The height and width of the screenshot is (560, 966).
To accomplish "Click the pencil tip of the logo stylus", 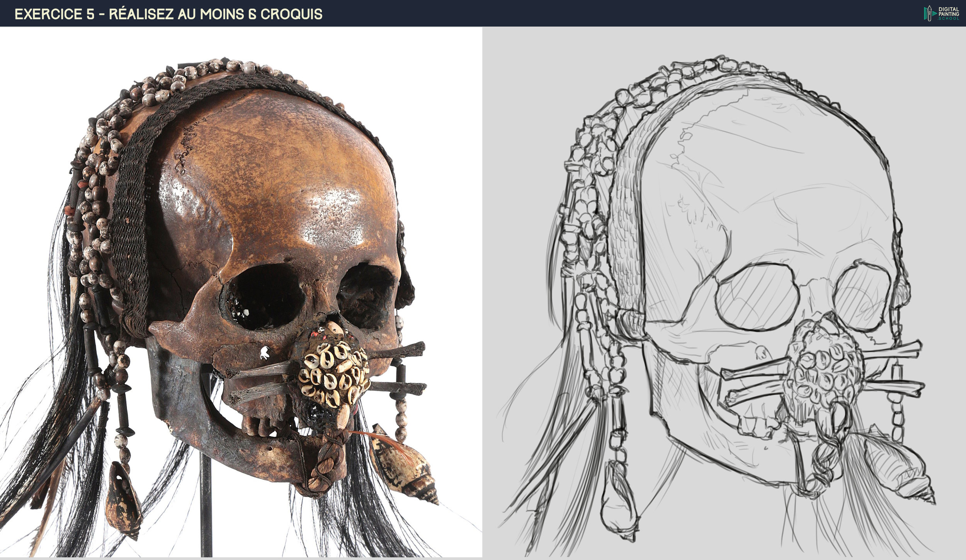I will (x=930, y=5).
